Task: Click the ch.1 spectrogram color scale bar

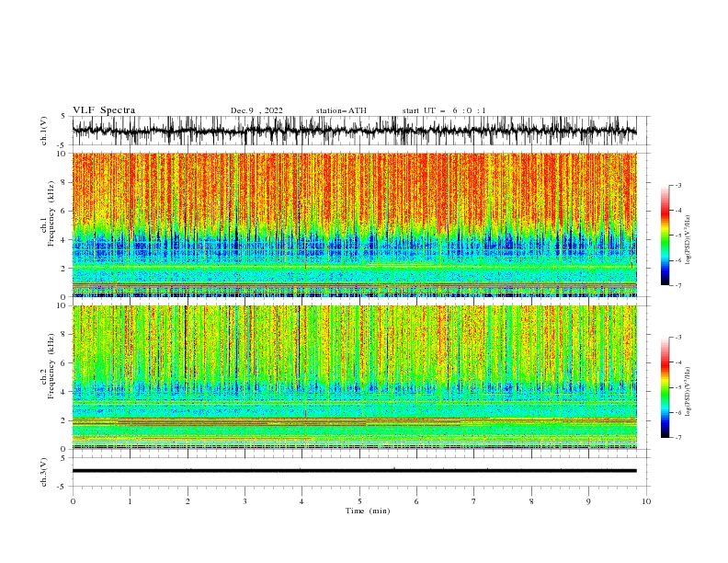Action: [665, 236]
